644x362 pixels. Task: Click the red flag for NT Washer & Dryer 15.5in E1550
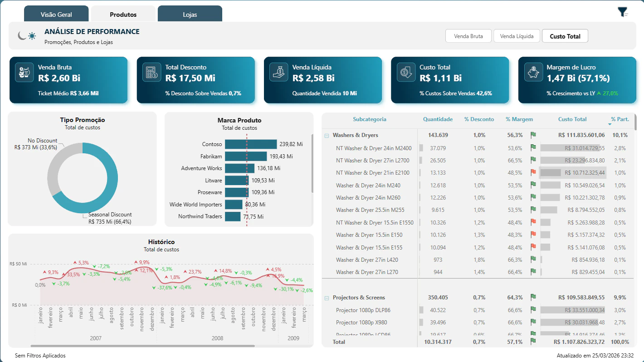(x=533, y=222)
